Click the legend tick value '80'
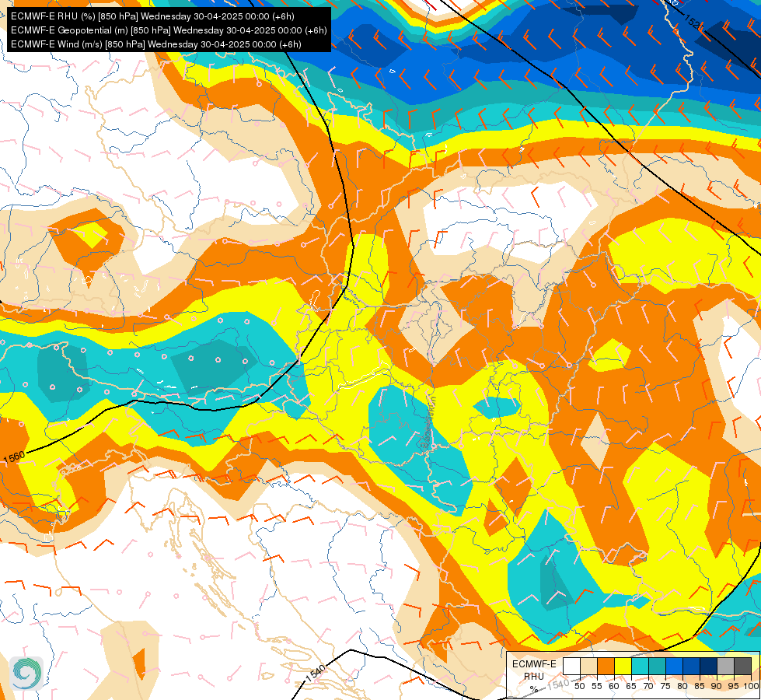Viewport: 761px width, 700px height. (x=682, y=686)
